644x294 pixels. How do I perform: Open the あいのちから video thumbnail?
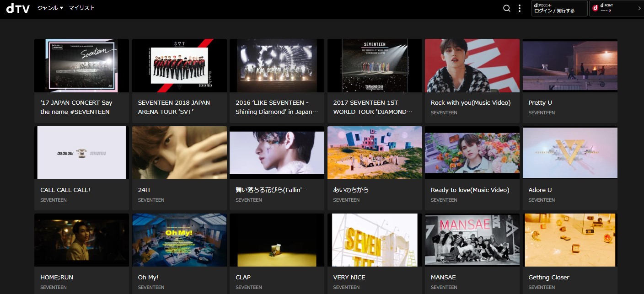tap(375, 153)
